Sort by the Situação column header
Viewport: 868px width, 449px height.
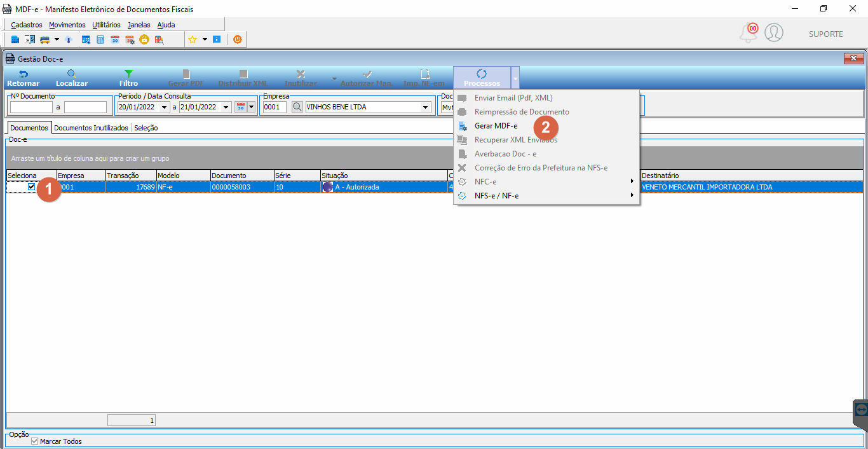tap(384, 176)
